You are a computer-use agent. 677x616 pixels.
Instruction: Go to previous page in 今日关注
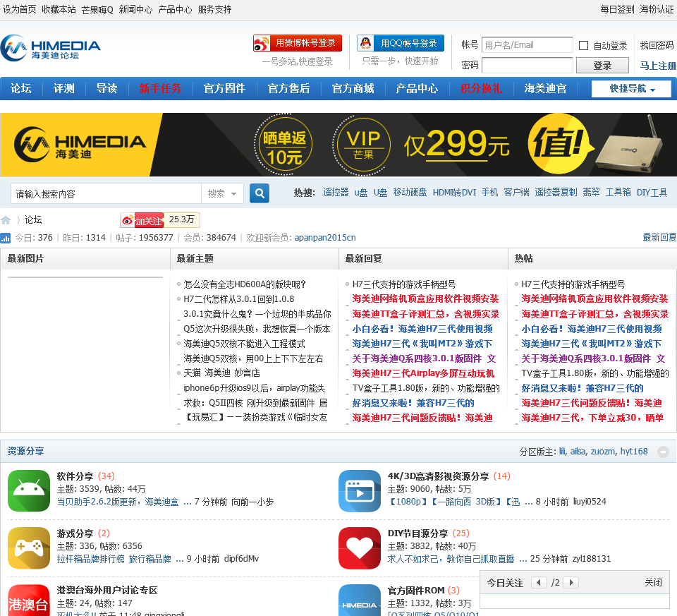pyautogui.click(x=539, y=582)
